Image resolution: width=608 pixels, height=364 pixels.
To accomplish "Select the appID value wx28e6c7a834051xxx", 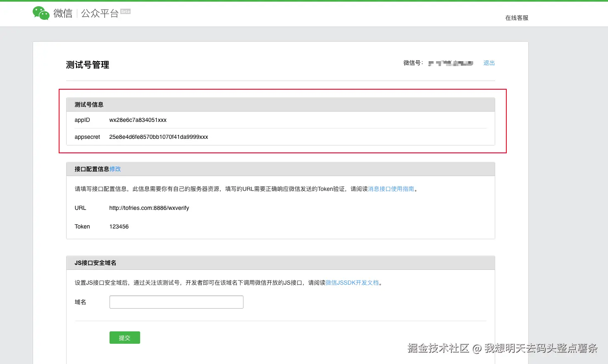I will coord(138,120).
